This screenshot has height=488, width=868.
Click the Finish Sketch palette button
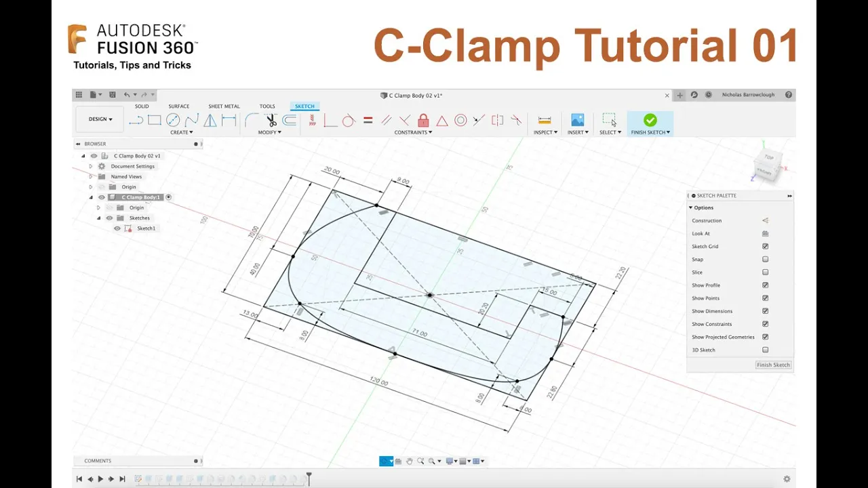[773, 365]
